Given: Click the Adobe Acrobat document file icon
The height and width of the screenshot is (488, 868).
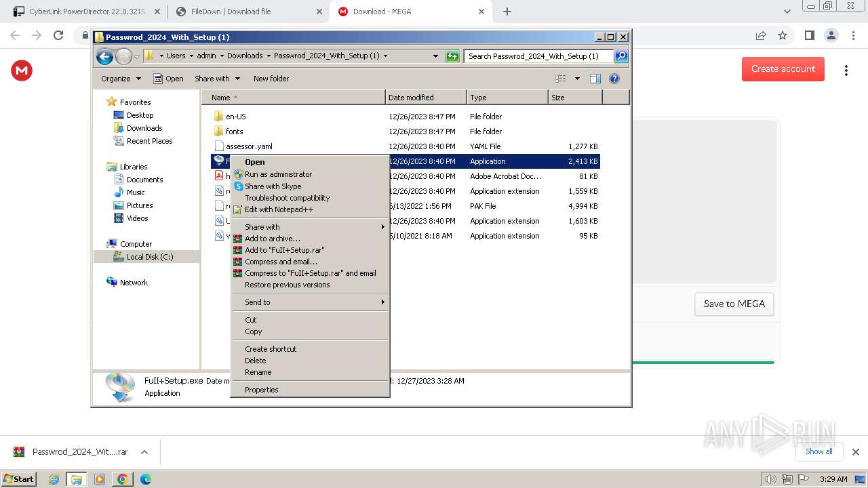Looking at the screenshot, I should [218, 176].
